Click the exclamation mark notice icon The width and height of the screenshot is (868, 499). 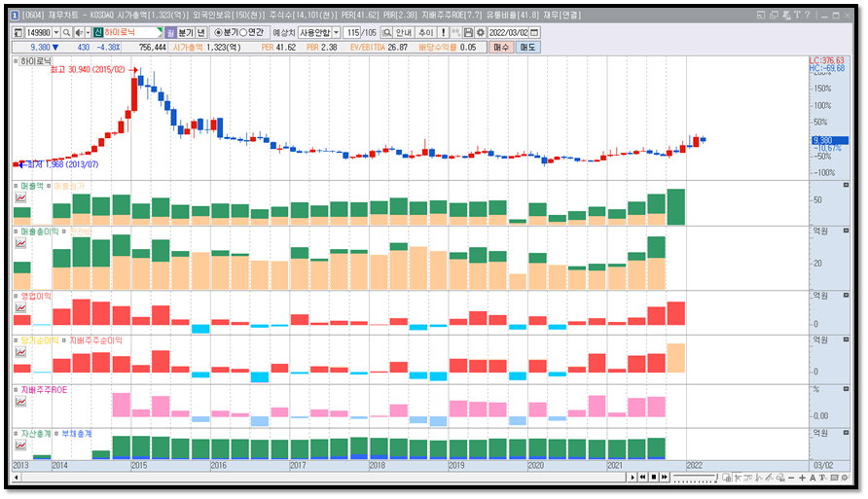pyautogui.click(x=444, y=33)
